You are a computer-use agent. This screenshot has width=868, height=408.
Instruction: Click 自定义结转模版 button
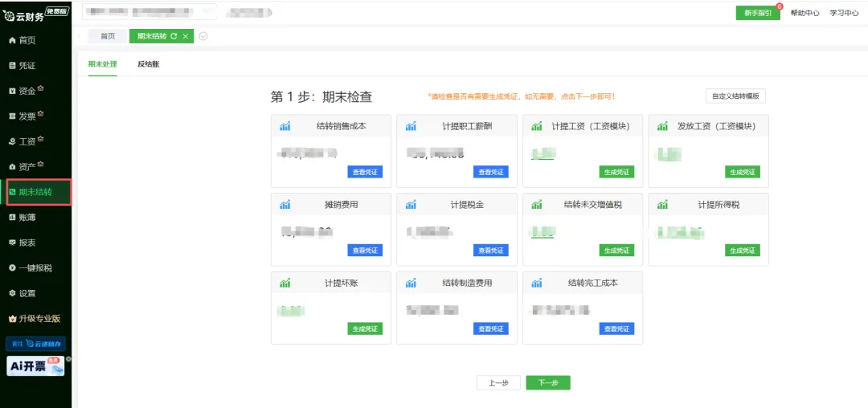[735, 96]
